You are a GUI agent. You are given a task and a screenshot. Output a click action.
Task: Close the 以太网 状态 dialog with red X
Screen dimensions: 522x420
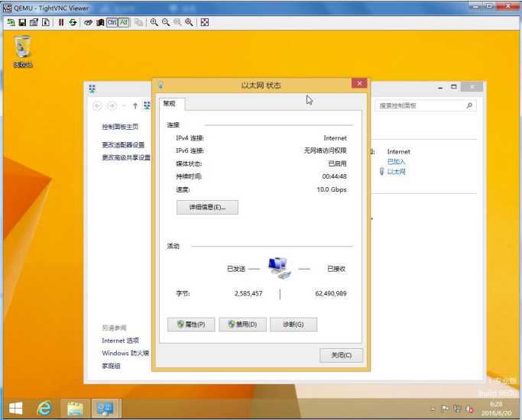click(x=359, y=83)
